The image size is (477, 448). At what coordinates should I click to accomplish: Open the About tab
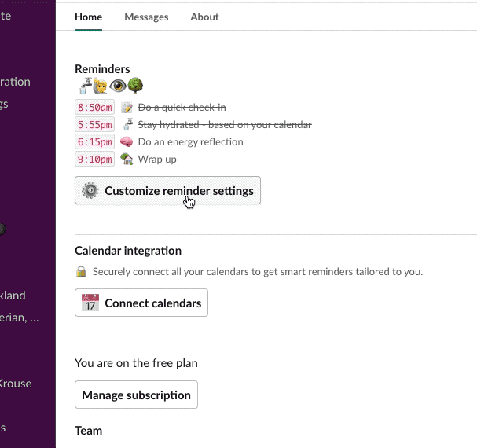point(204,17)
